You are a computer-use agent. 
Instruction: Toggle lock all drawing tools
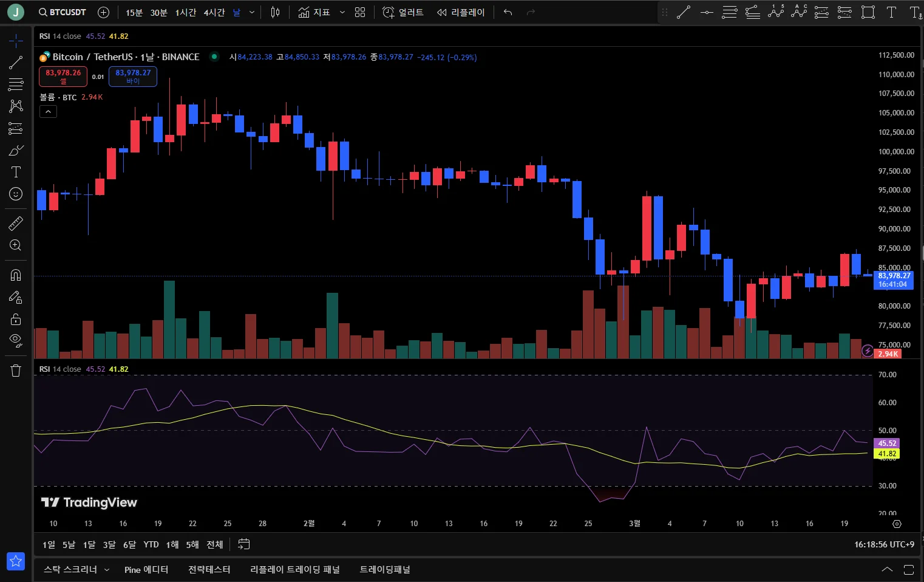click(x=16, y=319)
